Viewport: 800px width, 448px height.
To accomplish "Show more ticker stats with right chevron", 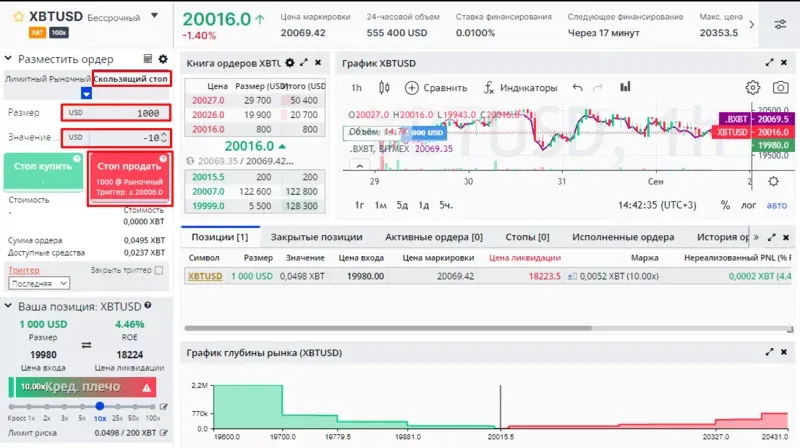I will (x=752, y=24).
